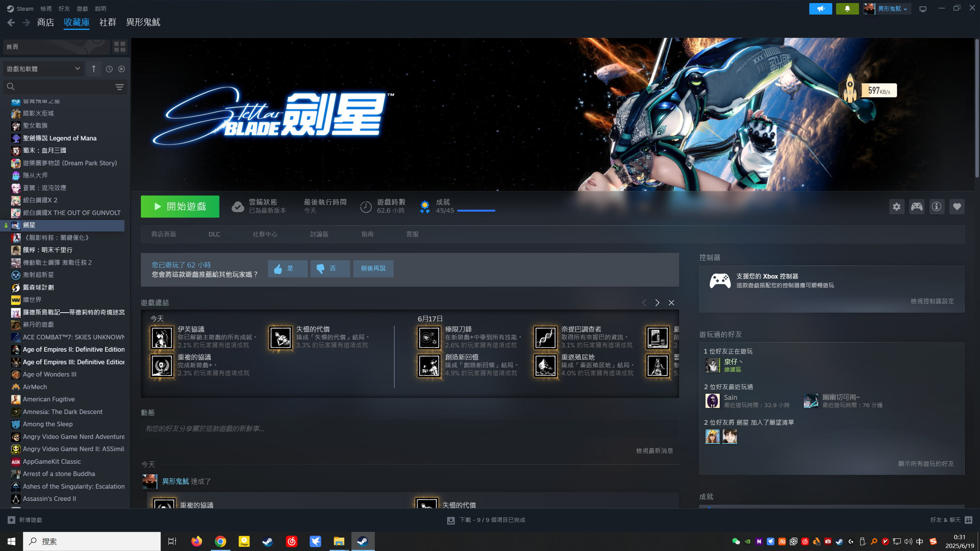Open 商店頁面 link for 劍星
980x551 pixels.
click(x=163, y=234)
